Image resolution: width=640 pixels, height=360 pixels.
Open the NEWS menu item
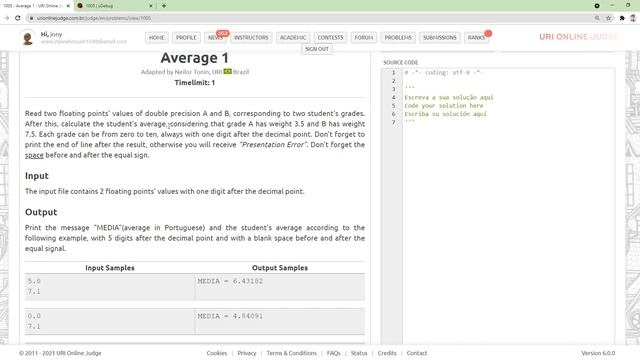pos(216,38)
